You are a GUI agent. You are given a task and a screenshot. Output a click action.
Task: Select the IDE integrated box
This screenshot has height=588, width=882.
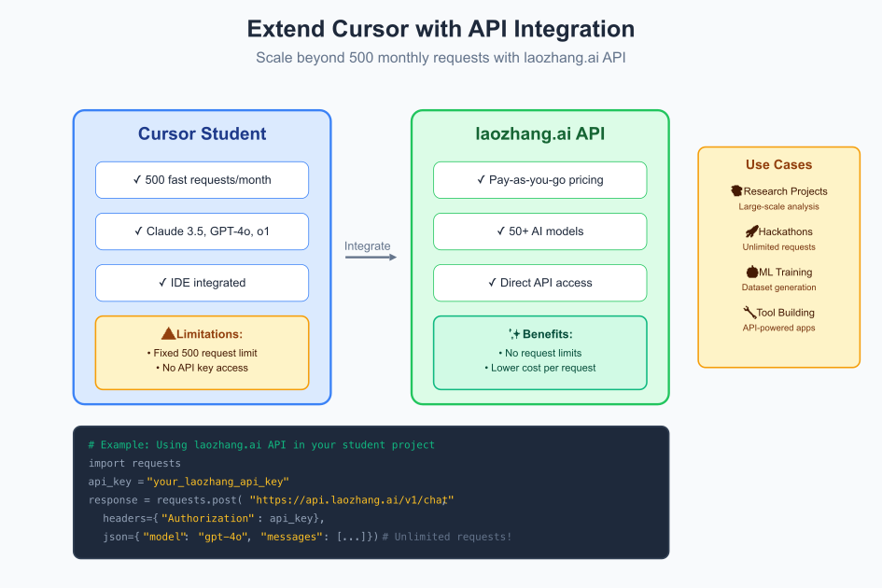(x=202, y=283)
